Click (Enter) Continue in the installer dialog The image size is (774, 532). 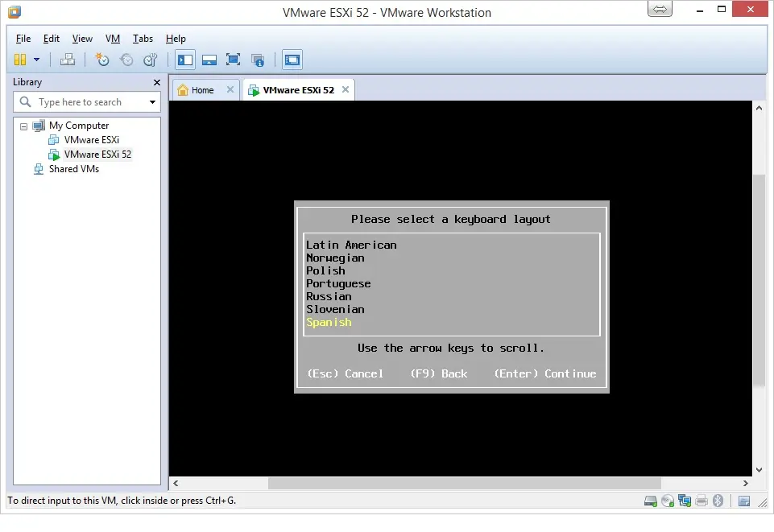[x=545, y=373]
